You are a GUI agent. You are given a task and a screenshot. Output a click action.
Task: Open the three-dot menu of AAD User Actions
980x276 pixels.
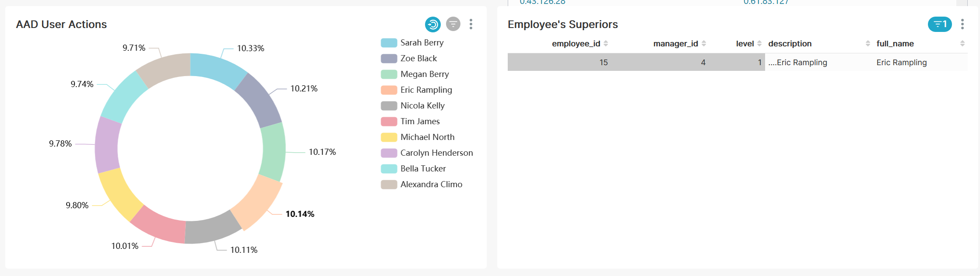point(471,24)
